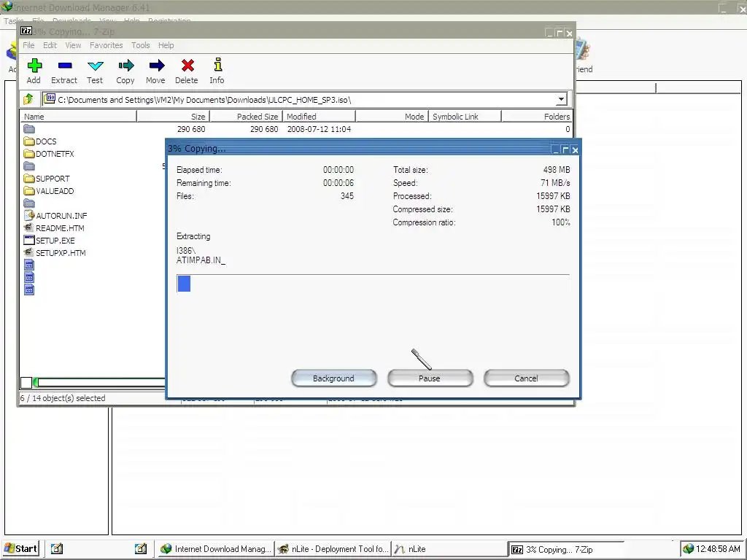The width and height of the screenshot is (747, 560).
Task: Click the Move toolbar icon
Action: pyautogui.click(x=156, y=66)
